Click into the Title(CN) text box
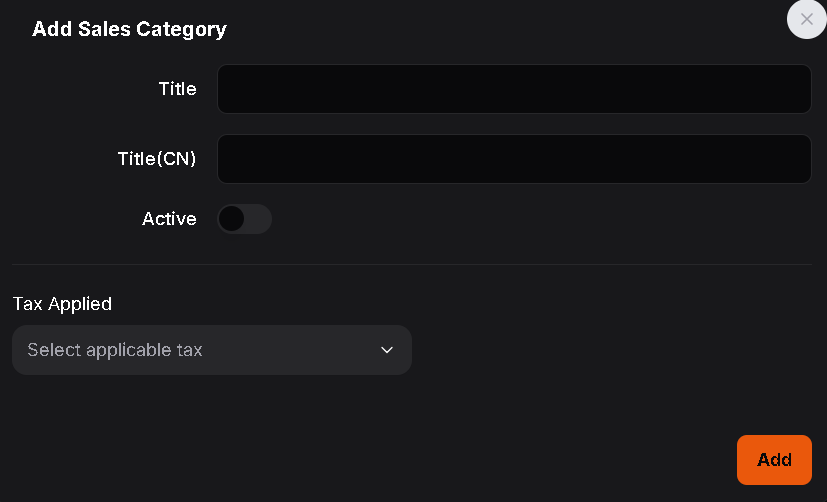Image resolution: width=827 pixels, height=502 pixels. coord(513,159)
